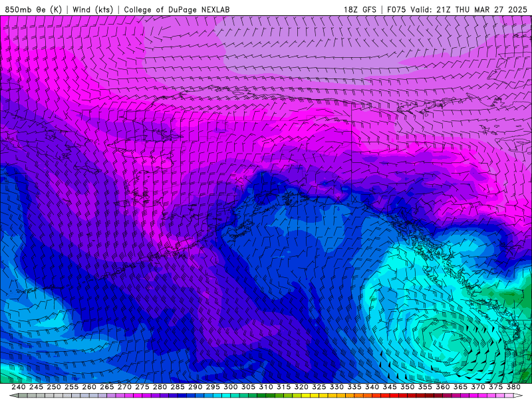Image resolution: width=532 pixels, height=399 pixels.
Task: Click "College of DuPage NEXLAB" header text
Action: click(177, 9)
